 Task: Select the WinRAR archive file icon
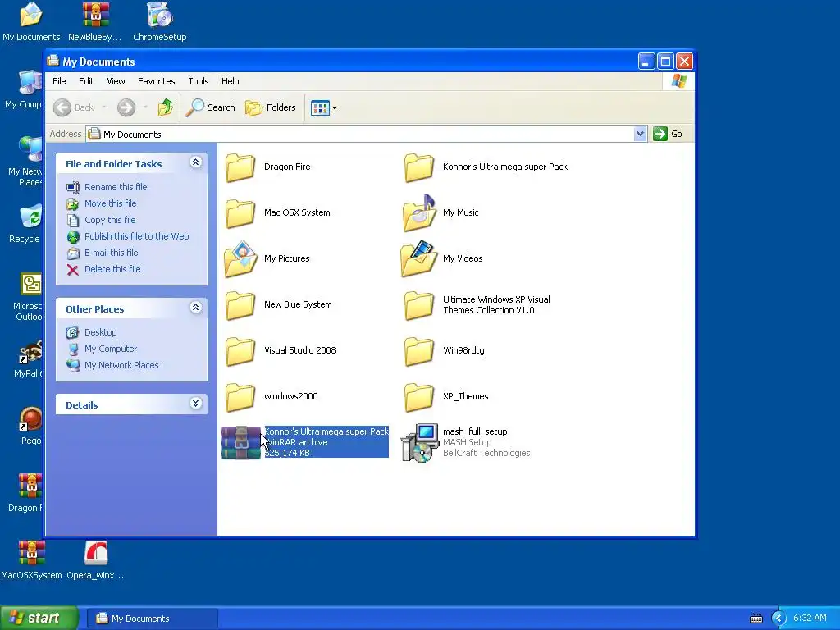point(241,442)
